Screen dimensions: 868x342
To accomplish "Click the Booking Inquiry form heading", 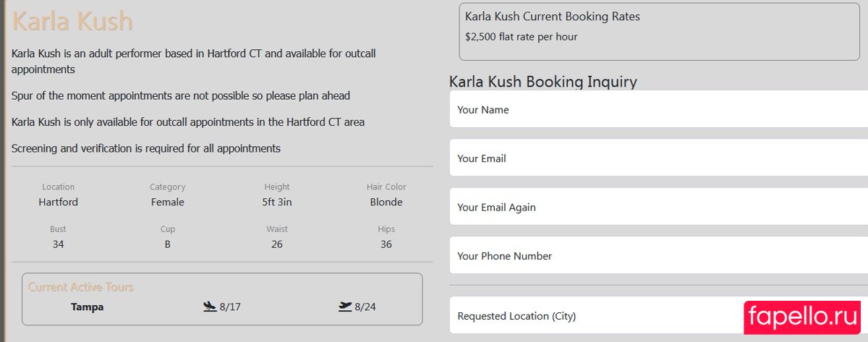I will point(542,81).
